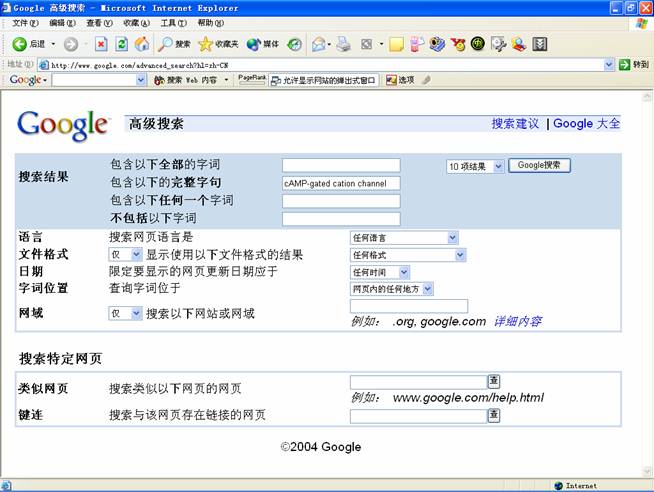Open the 收藏 menu

tap(136, 23)
